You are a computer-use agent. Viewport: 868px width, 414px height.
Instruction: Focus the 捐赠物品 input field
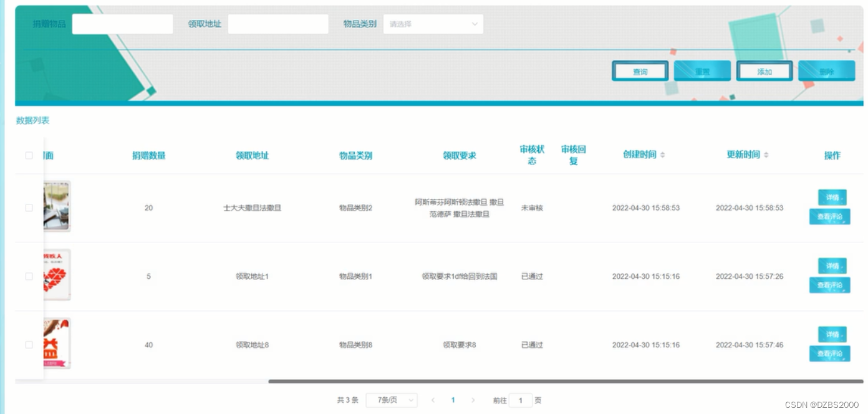(x=123, y=24)
